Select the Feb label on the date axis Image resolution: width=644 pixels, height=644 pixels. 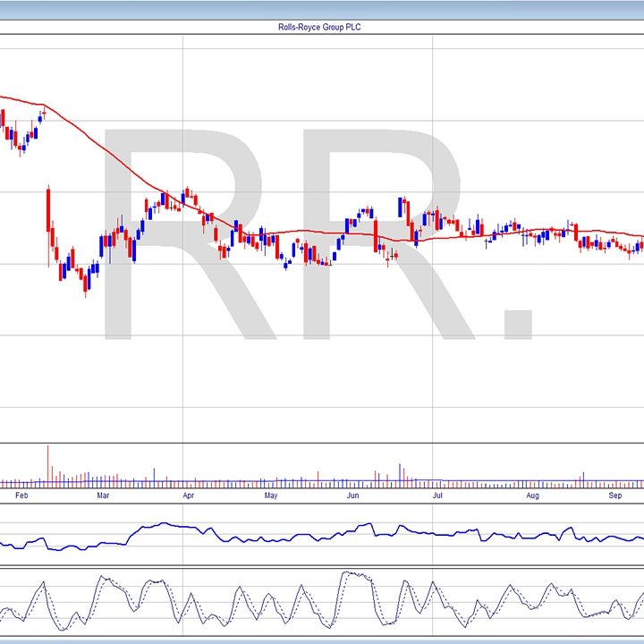click(21, 495)
